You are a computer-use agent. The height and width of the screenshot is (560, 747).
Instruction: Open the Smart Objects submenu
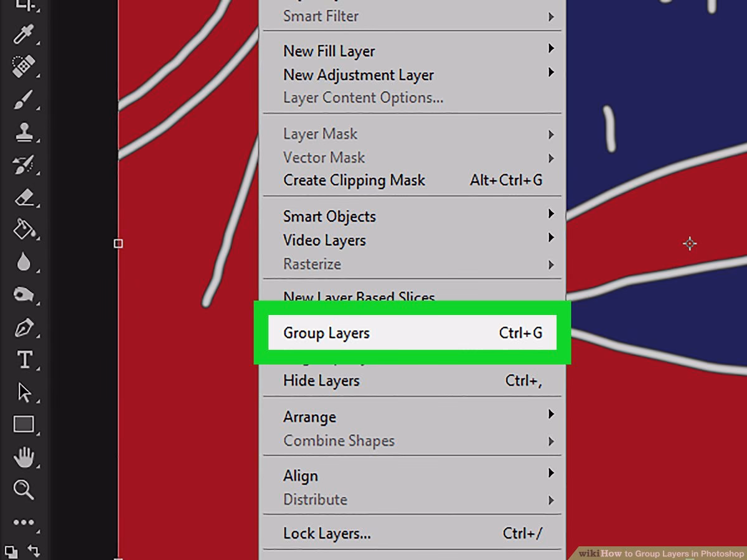pyautogui.click(x=330, y=216)
